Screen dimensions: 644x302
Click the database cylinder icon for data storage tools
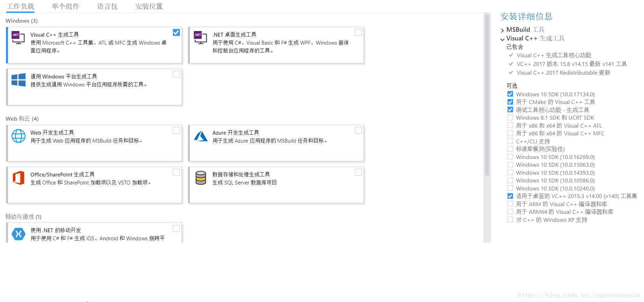pos(201,178)
